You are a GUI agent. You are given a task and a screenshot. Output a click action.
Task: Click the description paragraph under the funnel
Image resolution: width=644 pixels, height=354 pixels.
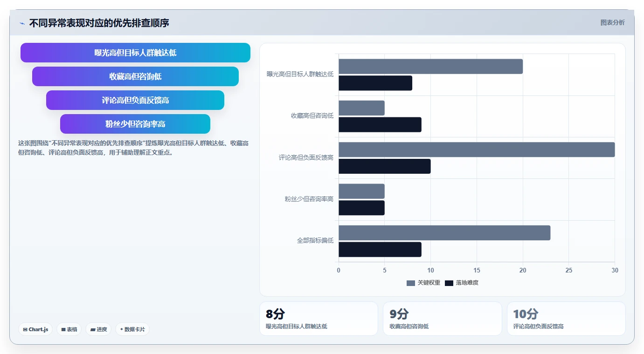133,148
